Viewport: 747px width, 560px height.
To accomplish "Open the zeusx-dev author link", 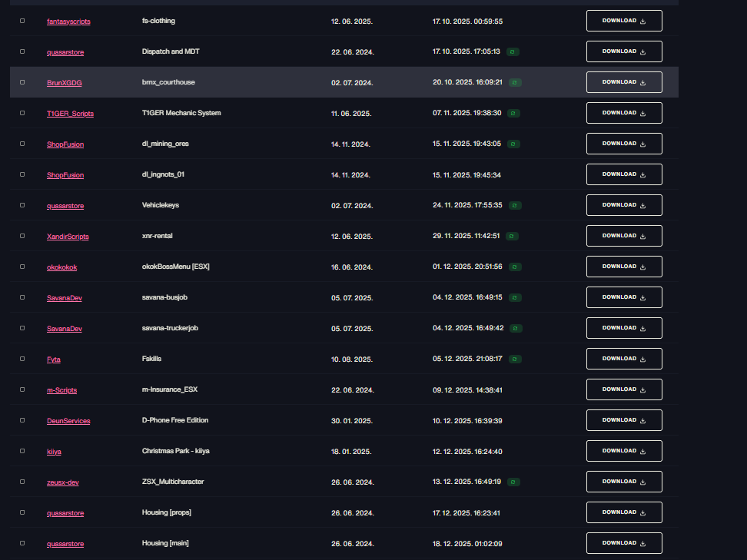I will coord(63,482).
